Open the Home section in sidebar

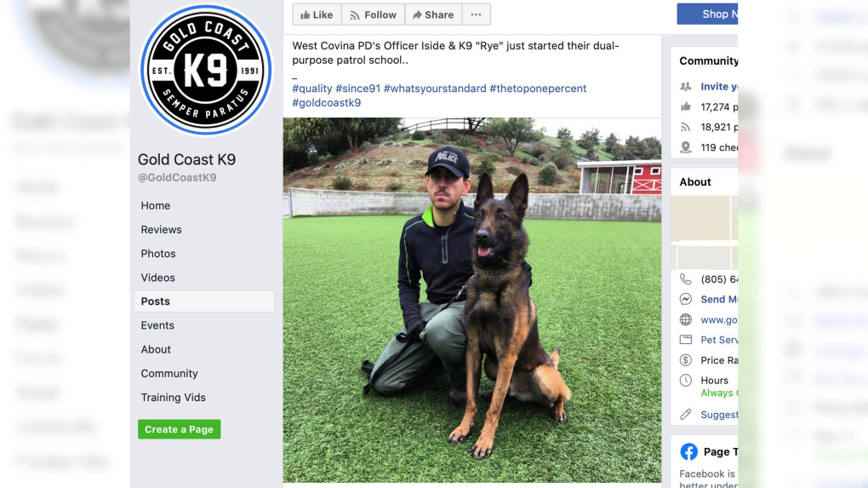point(156,205)
